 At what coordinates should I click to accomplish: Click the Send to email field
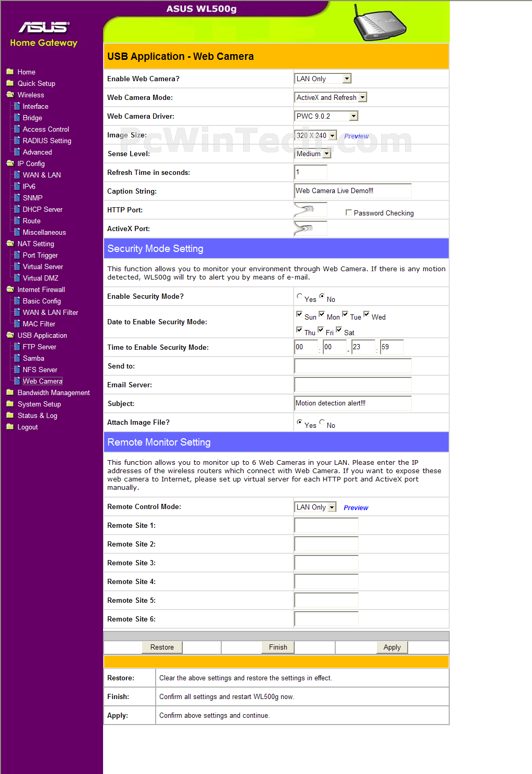click(353, 365)
